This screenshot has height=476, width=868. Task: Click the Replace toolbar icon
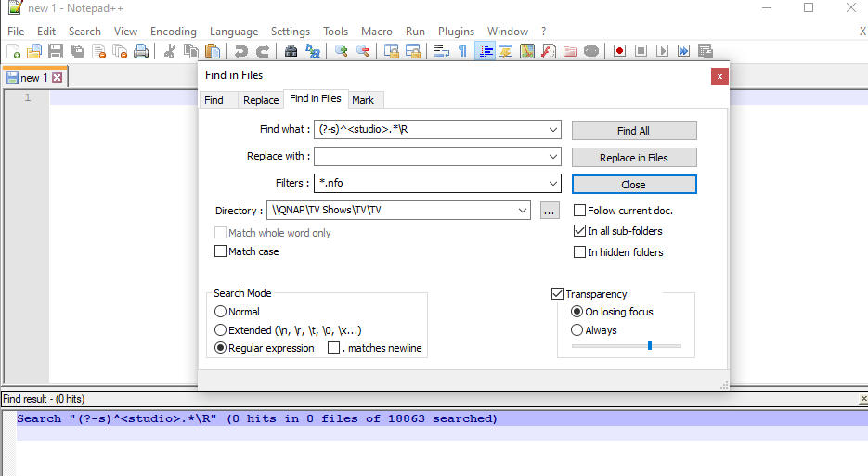click(313, 51)
